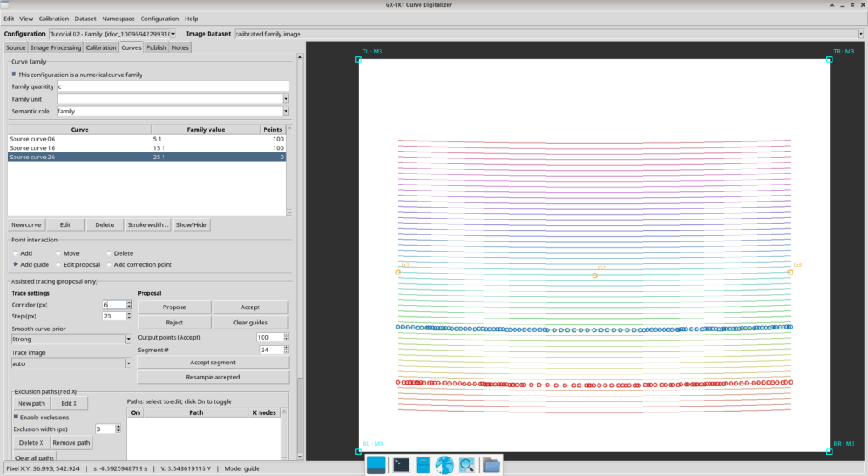Open the Edit menu

click(x=8, y=19)
